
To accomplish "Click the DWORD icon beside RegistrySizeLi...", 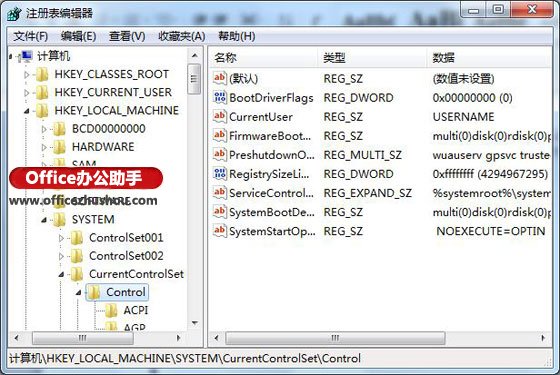I will coord(219,174).
